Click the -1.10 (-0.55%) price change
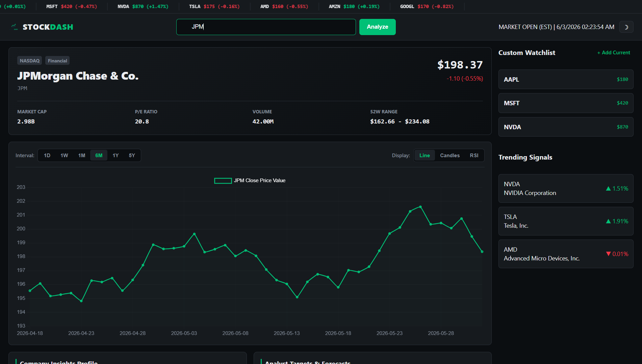The image size is (642, 364). (465, 79)
